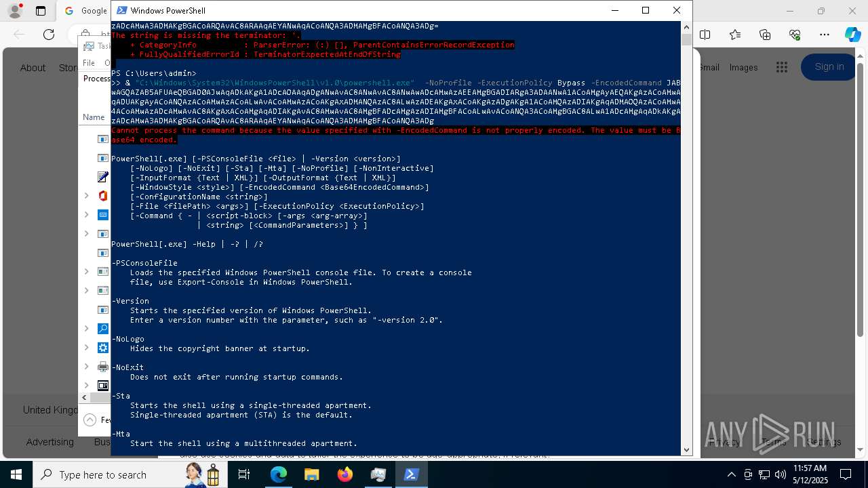868x488 pixels.
Task: Select the magnifier Search process in Task Manager
Action: (x=103, y=329)
